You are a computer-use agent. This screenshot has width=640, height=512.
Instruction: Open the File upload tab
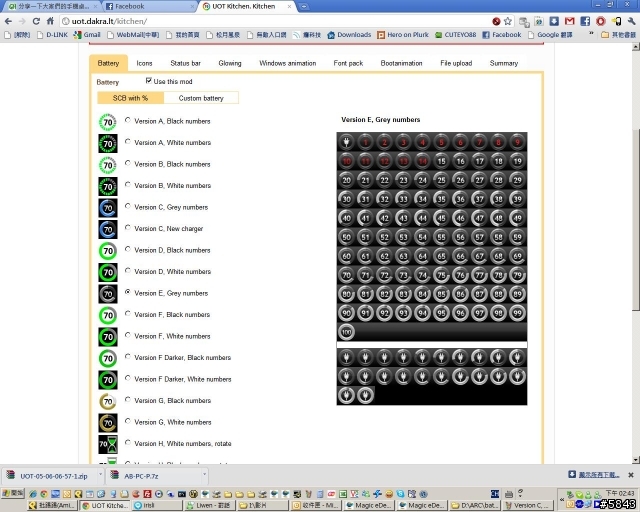[x=456, y=63]
